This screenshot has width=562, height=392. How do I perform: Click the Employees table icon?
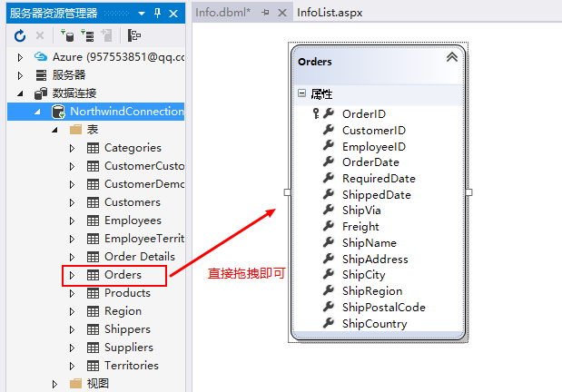(93, 220)
